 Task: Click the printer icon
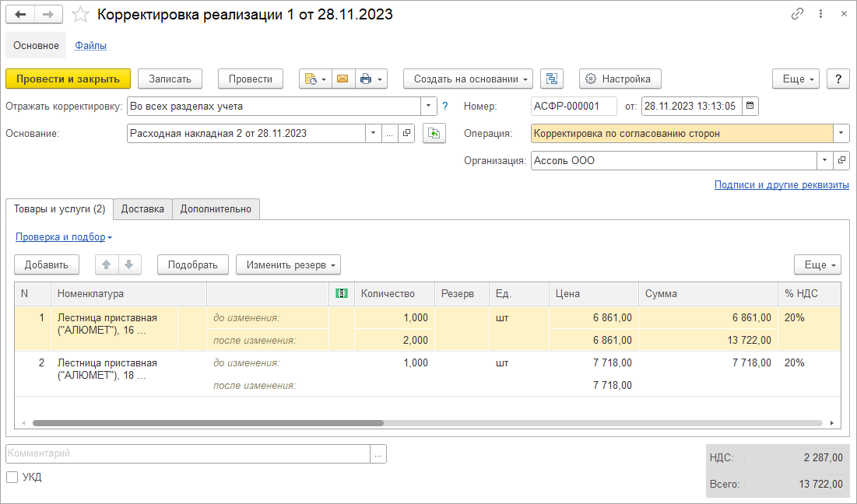(366, 79)
